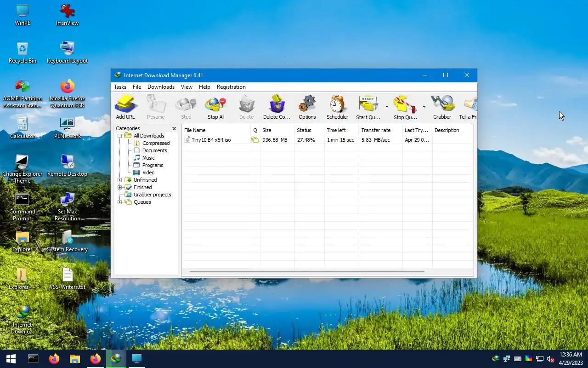Open Start Queue dropdown arrow

point(387,107)
